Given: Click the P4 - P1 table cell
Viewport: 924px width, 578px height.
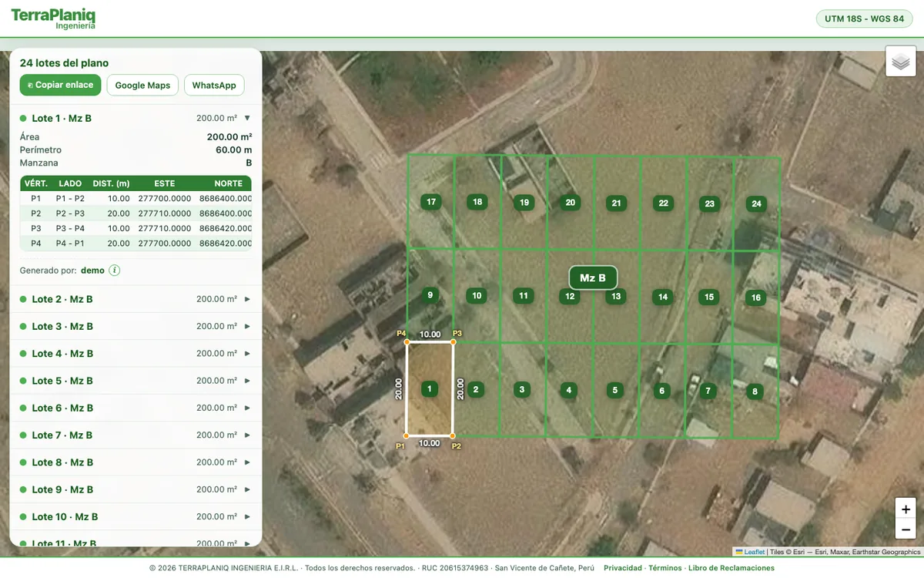Looking at the screenshot, I should [70, 244].
